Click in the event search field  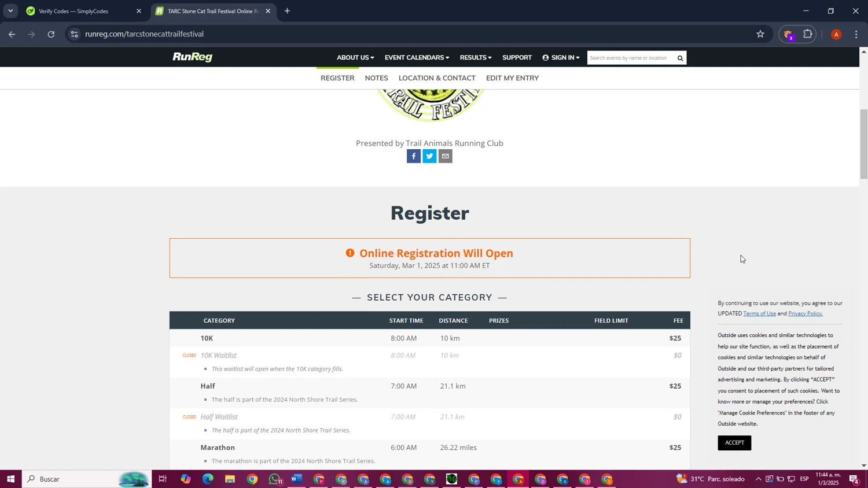pos(631,58)
